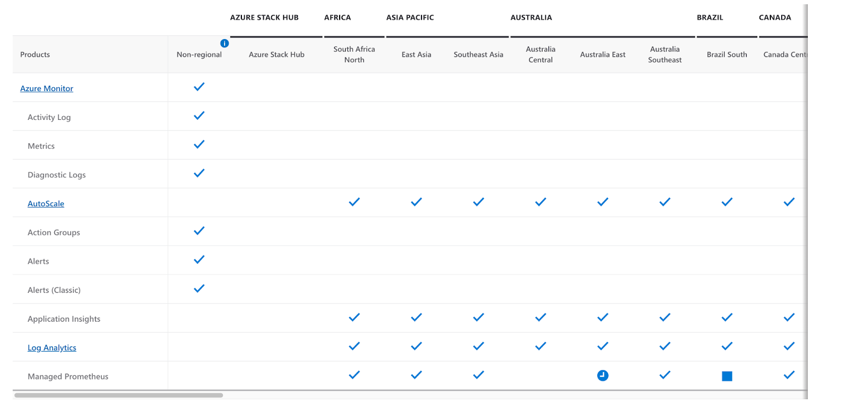Click the Action Groups row label

(54, 232)
